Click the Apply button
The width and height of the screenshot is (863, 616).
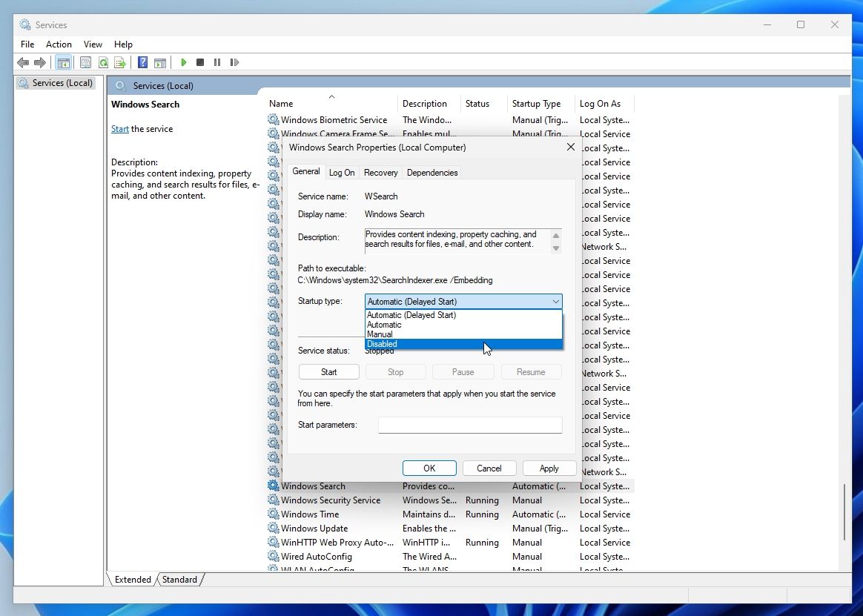click(x=549, y=468)
